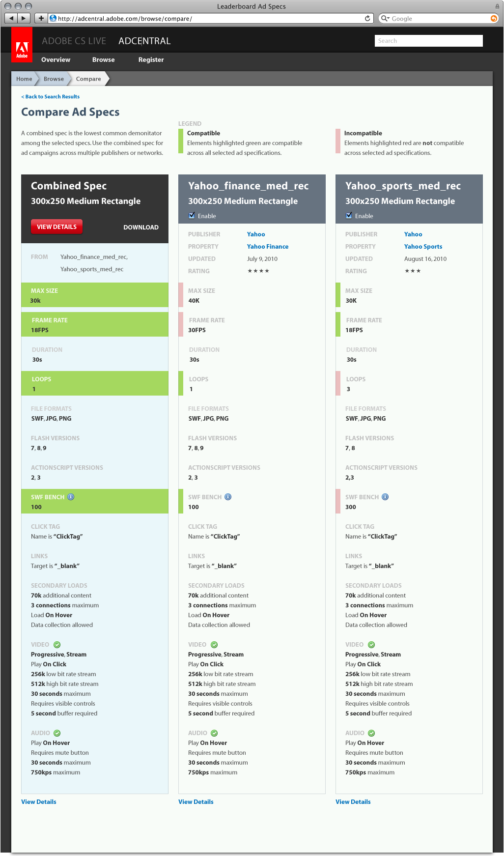Viewport: 504px width, 856px height.
Task: Click SWF Bench info icon under Yahoo_finance_med_rec
Action: point(228,497)
